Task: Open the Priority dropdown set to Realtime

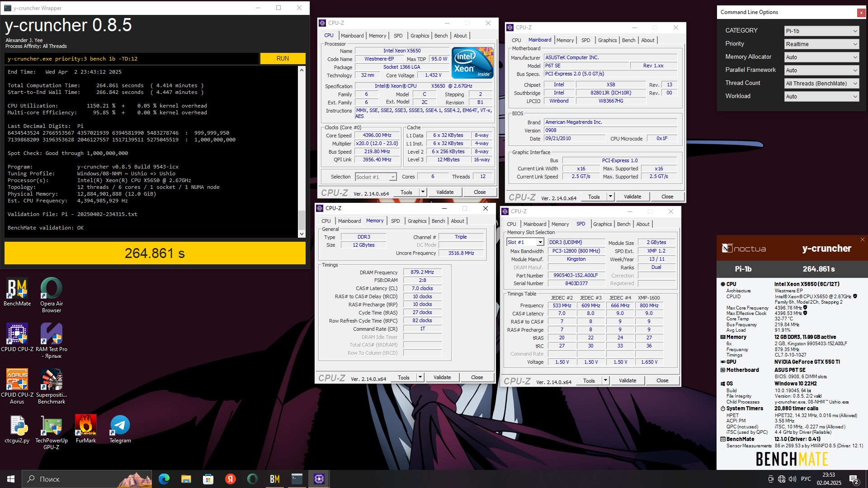Action: point(821,44)
